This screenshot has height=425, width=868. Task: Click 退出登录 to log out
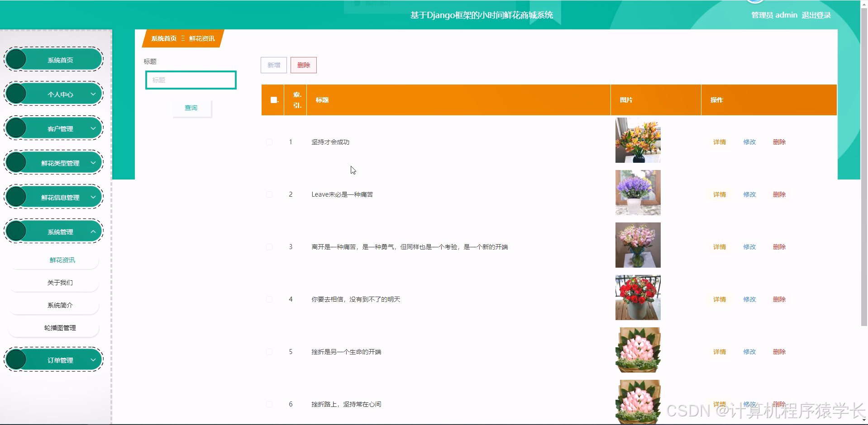coord(816,15)
